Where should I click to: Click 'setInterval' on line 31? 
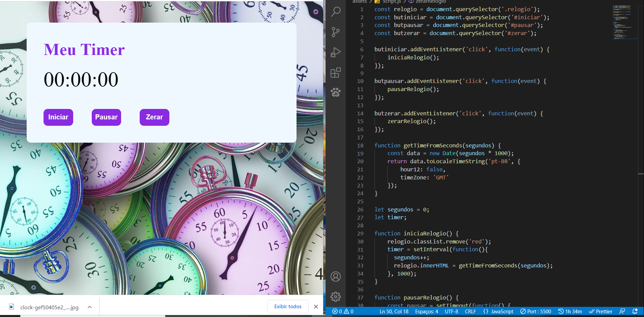(431, 249)
